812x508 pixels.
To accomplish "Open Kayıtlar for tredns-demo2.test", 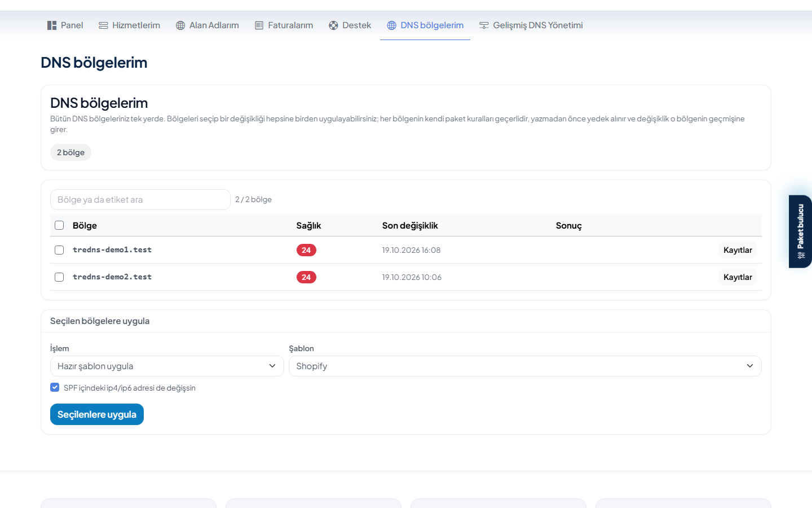I will coord(738,277).
